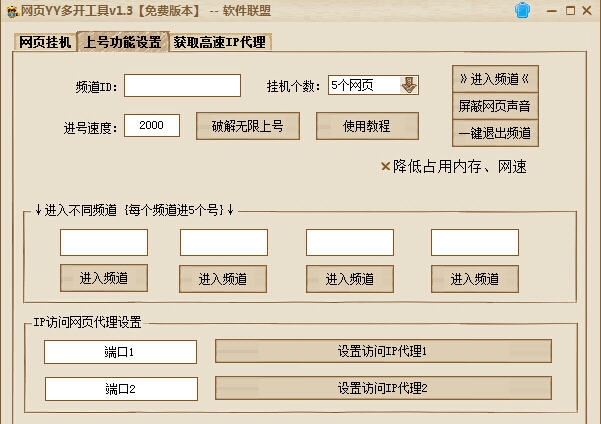Toggle 降低占用内存、网速 option
Screen dimensions: 601x424
(x=385, y=167)
